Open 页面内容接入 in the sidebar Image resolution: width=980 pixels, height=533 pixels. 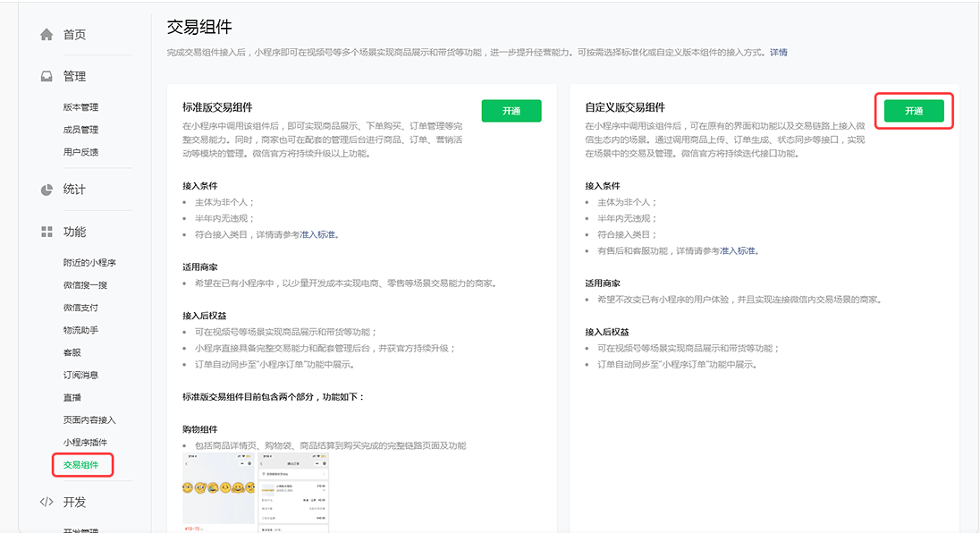click(x=89, y=420)
